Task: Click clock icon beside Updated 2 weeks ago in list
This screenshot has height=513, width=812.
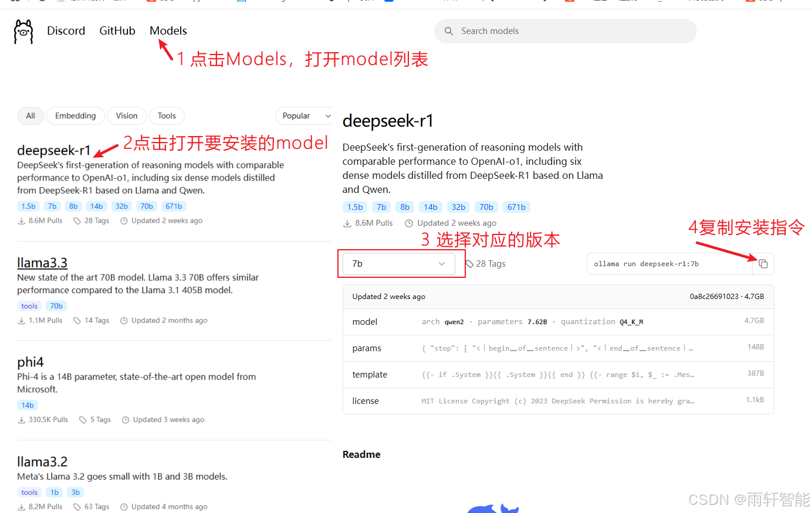Action: click(x=124, y=221)
